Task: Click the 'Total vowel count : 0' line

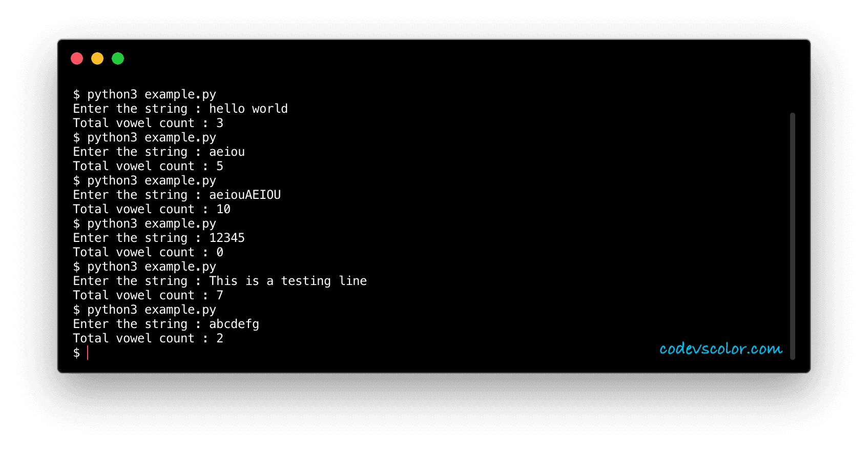Action: click(x=148, y=252)
